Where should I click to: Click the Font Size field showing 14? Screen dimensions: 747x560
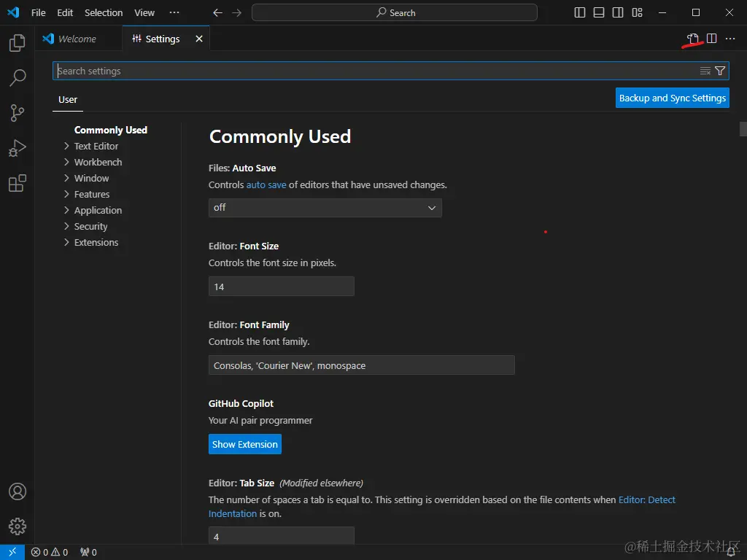pos(281,286)
